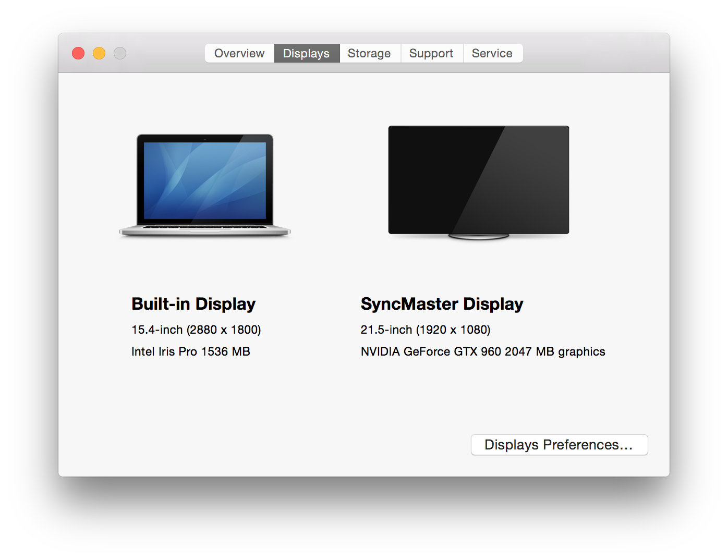Click the disabled gray zoom button
The image size is (728, 560).
120,53
